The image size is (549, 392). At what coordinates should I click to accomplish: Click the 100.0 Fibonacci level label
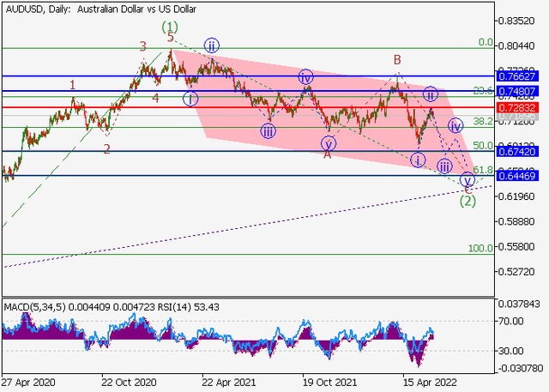coord(480,249)
